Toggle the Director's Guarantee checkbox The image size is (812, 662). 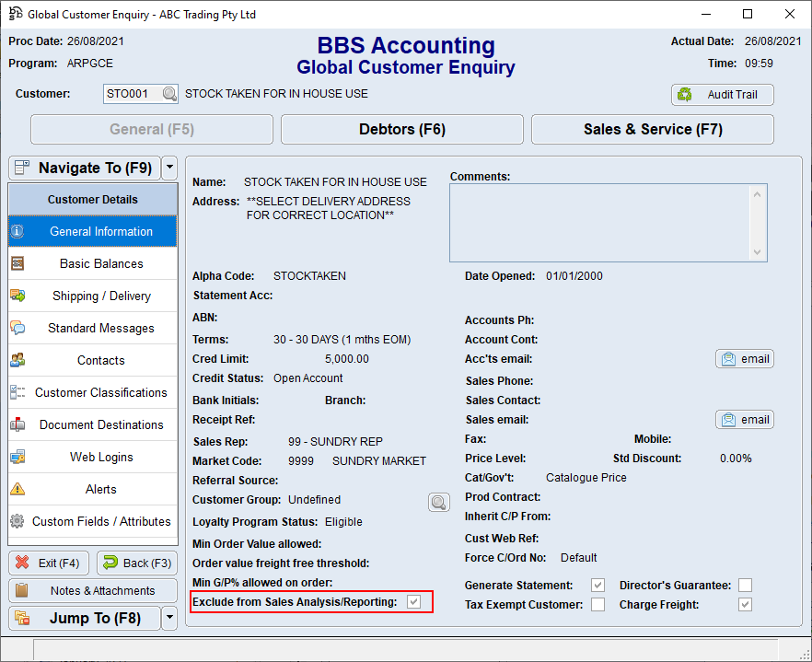point(745,586)
